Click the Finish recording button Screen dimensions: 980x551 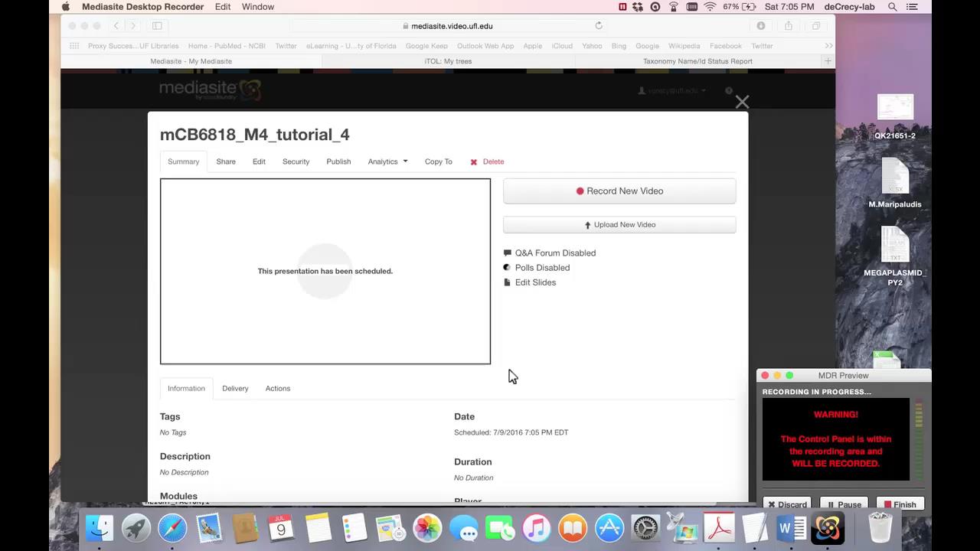(x=900, y=504)
